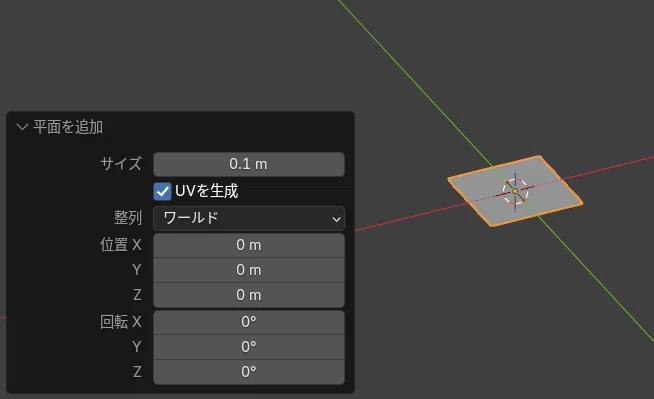Click the 回転 Y angle field
654x399 pixels.
point(249,347)
